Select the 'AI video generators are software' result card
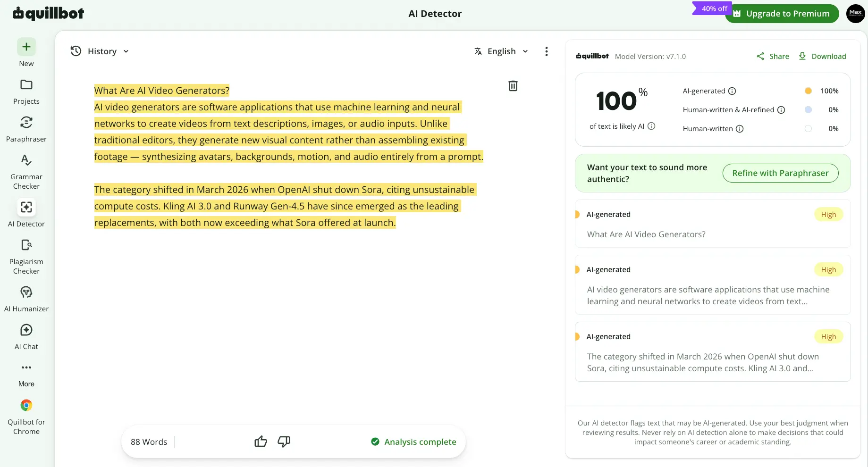Image resolution: width=868 pixels, height=467 pixels. [713, 284]
